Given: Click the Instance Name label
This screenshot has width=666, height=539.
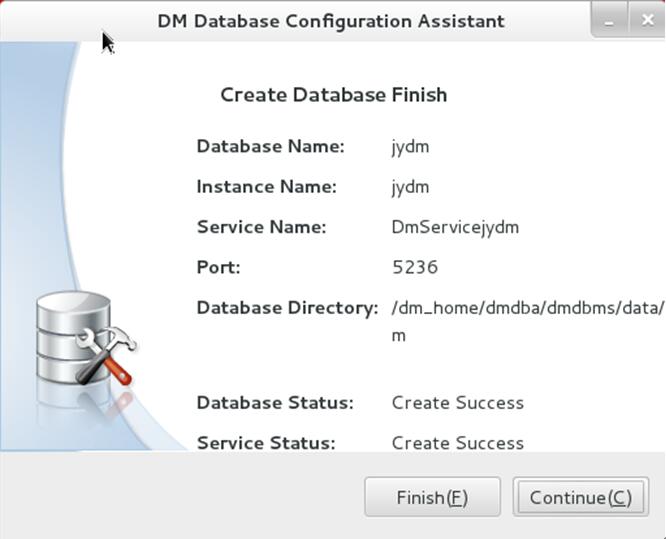Looking at the screenshot, I should pos(267,187).
